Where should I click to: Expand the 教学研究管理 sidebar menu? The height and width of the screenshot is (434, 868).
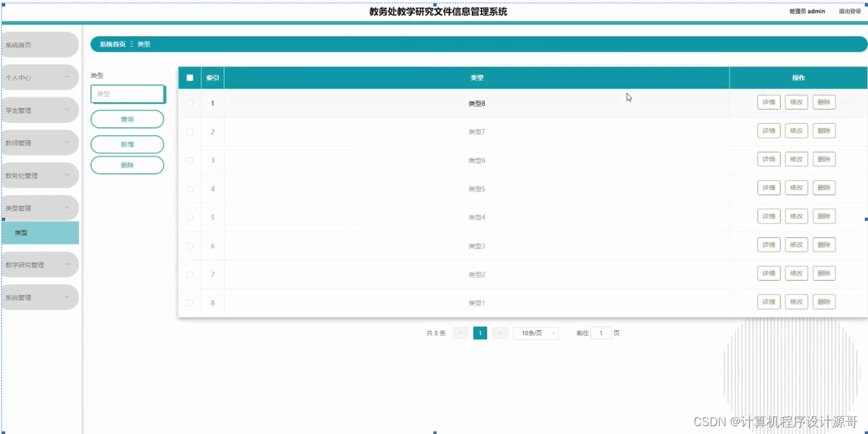(x=39, y=265)
